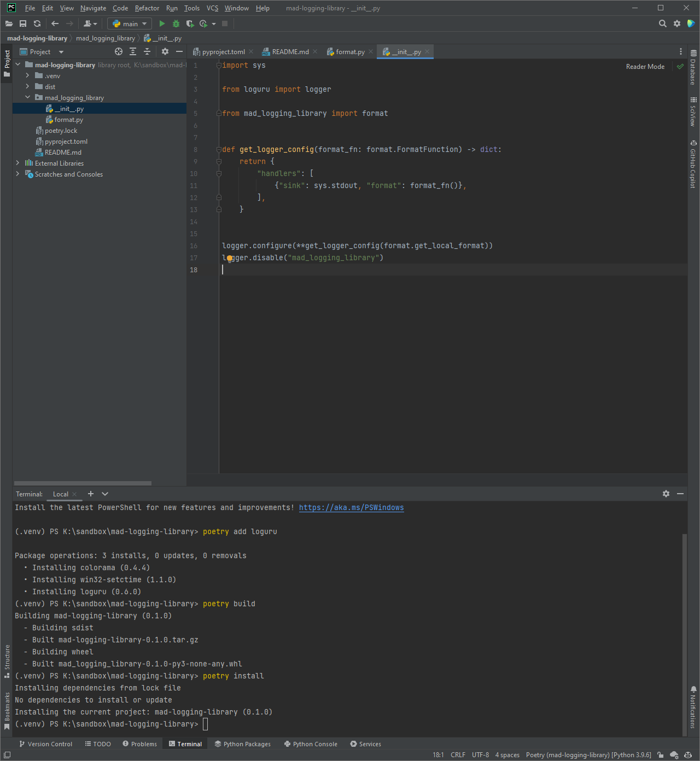Start a new terminal session with the plus
This screenshot has height=761, width=700.
90,494
